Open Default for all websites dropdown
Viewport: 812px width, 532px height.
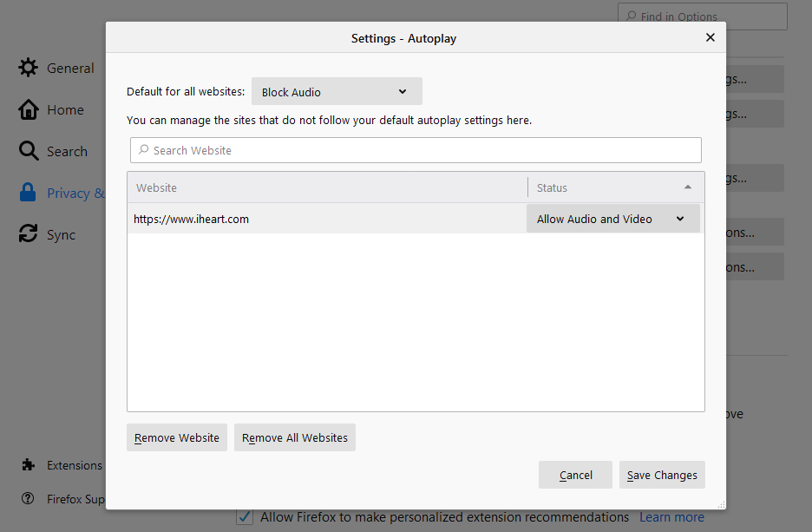tap(337, 92)
